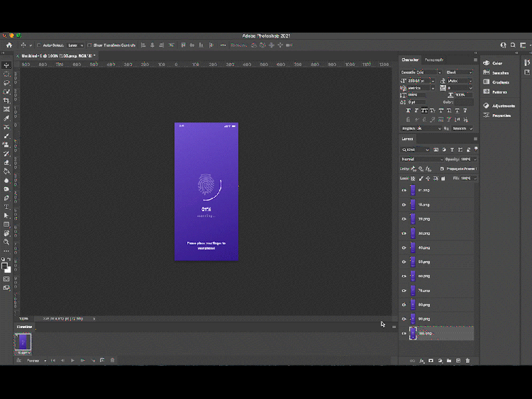
Task: Click the All Caps TT style button
Action: [x=424, y=111]
